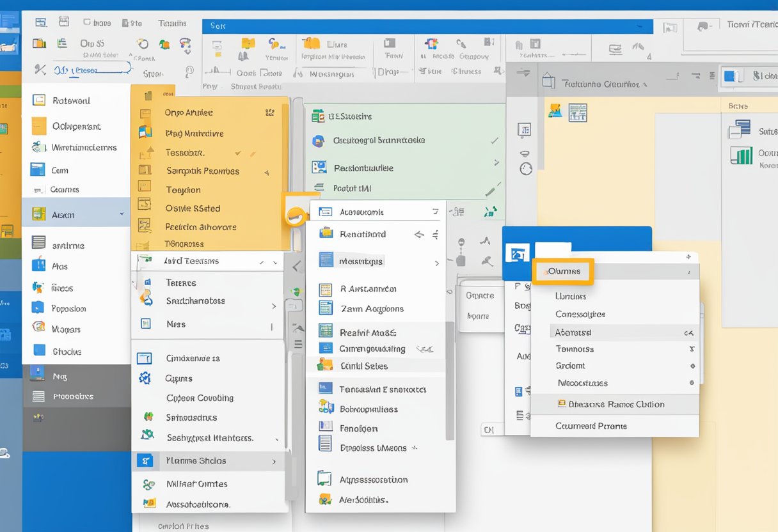Toggle the round marker on the Grclomt row
The height and width of the screenshot is (532, 778).
click(692, 366)
